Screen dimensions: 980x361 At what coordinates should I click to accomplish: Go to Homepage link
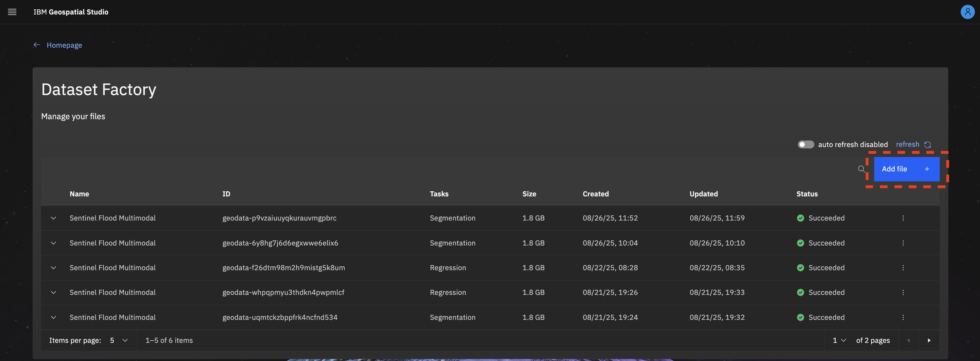pyautogui.click(x=64, y=45)
